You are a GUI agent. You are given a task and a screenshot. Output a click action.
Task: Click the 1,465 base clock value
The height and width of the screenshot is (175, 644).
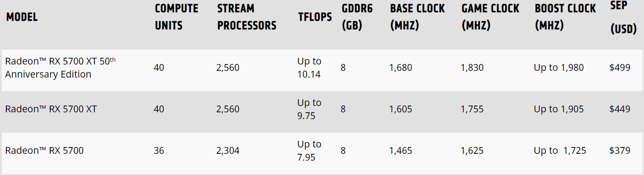(x=401, y=151)
